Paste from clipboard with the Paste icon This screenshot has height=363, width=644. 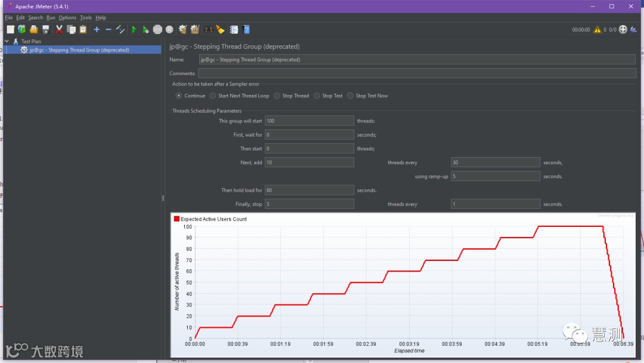tap(83, 29)
